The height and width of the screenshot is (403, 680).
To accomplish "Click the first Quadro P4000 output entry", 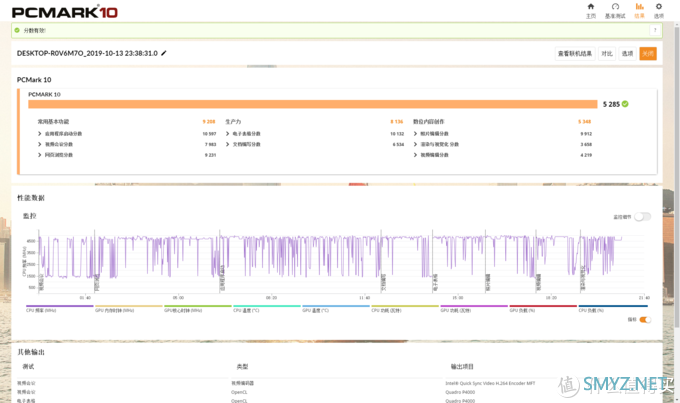I will point(460,392).
